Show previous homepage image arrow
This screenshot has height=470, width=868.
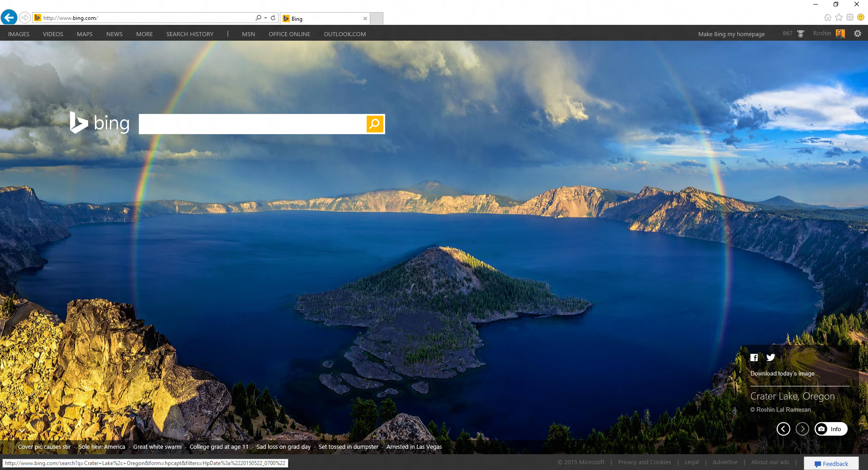tap(783, 429)
